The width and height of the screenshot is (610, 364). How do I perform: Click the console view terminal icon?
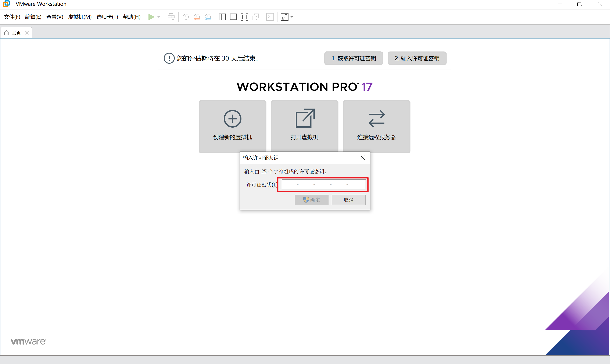point(270,17)
